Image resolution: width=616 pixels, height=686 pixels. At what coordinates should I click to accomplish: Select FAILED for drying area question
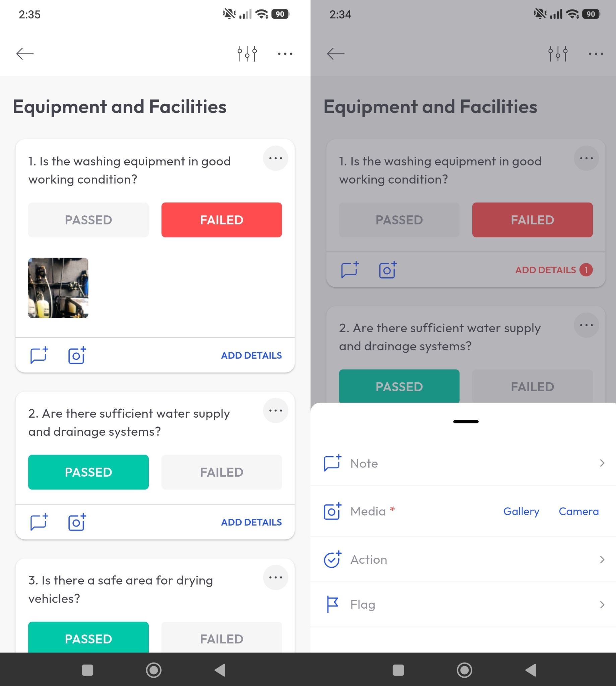click(222, 638)
